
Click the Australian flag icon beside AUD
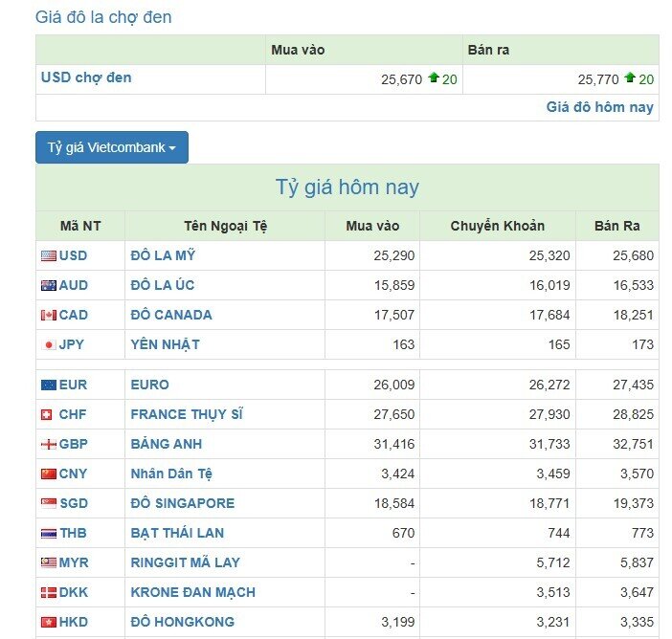point(49,285)
